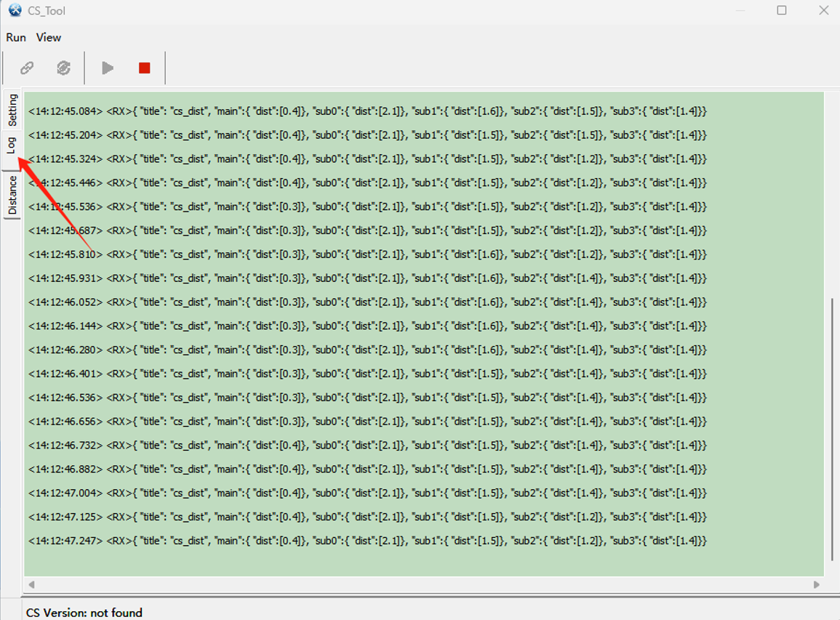The image size is (840, 620).
Task: Click the last log entry at 14:12:47.247
Action: click(367, 541)
